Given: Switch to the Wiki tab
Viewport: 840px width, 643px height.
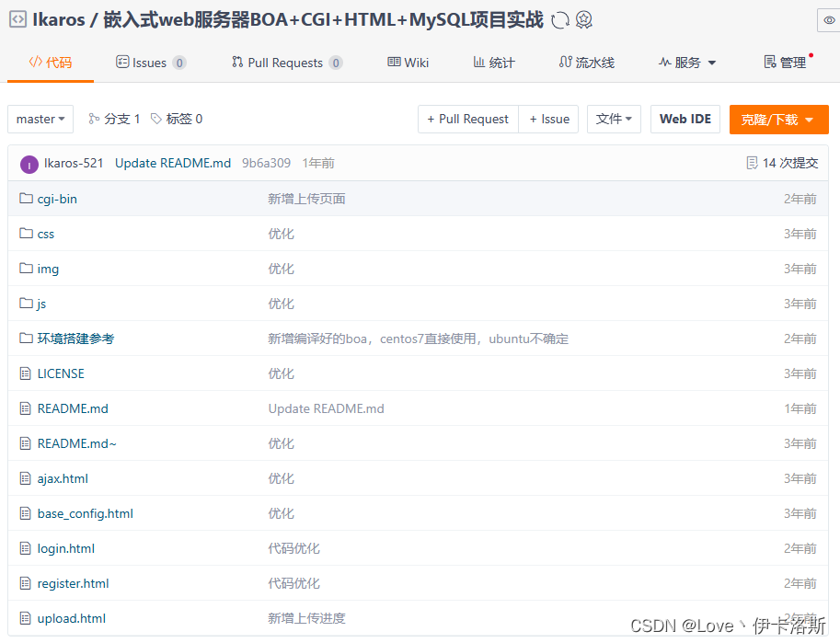Looking at the screenshot, I should pyautogui.click(x=408, y=63).
